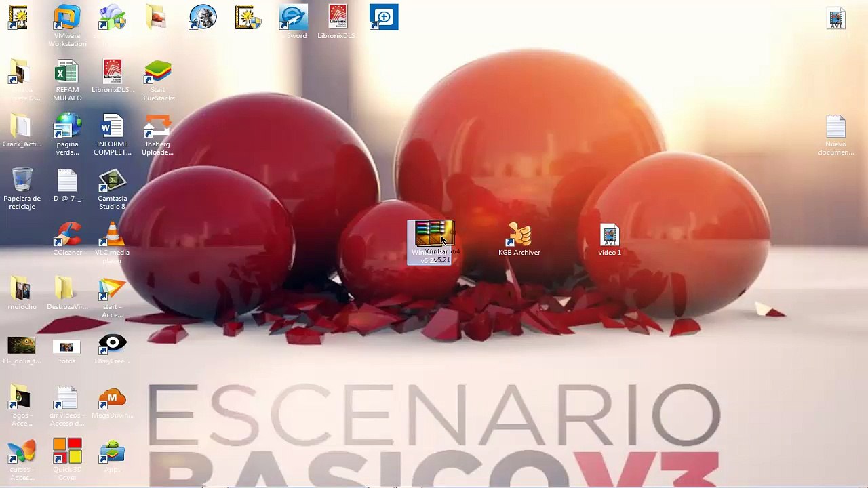Select the DestrozaVir... folder

(x=67, y=293)
